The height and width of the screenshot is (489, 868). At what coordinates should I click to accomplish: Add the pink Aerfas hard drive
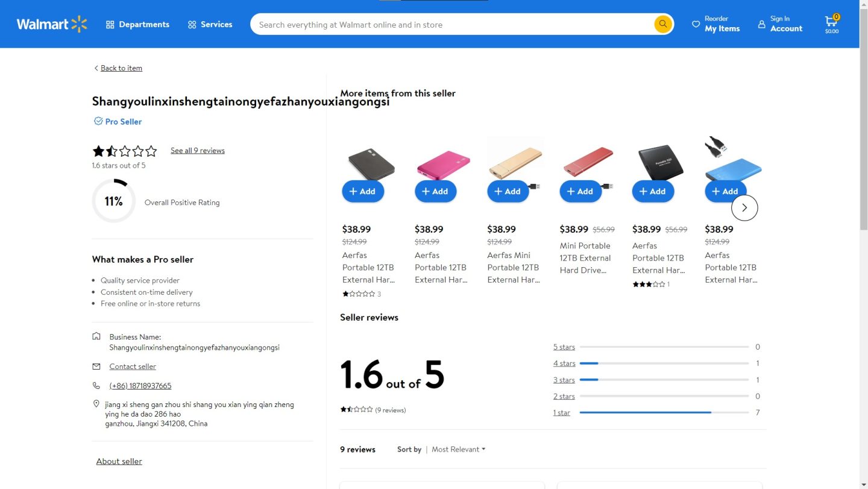[435, 191]
